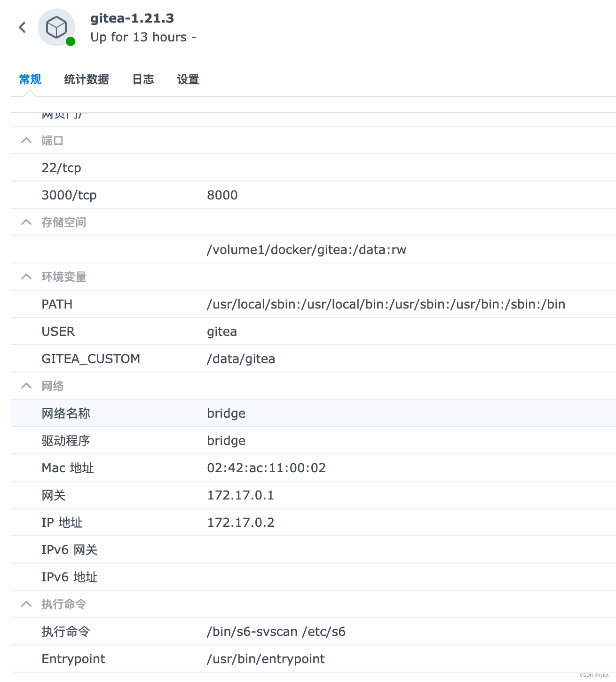Open the 常规 tab
Viewport: 616px width, 682px height.
pos(30,79)
